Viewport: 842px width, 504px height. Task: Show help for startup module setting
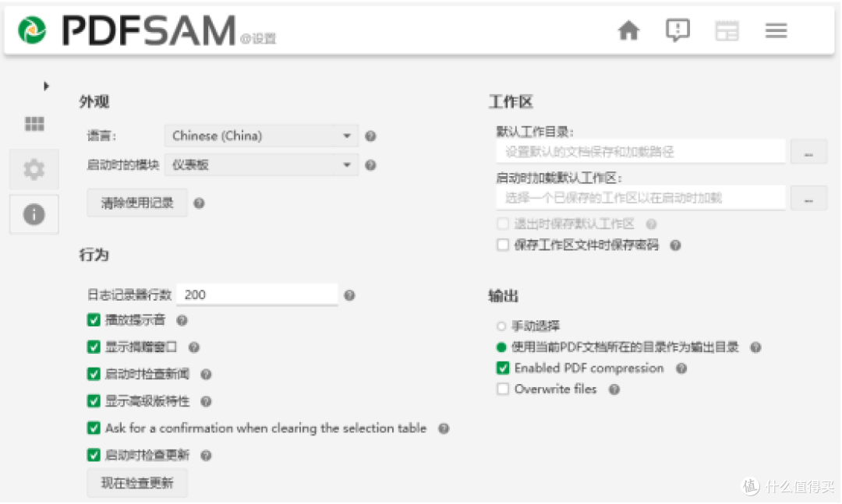pos(370,165)
